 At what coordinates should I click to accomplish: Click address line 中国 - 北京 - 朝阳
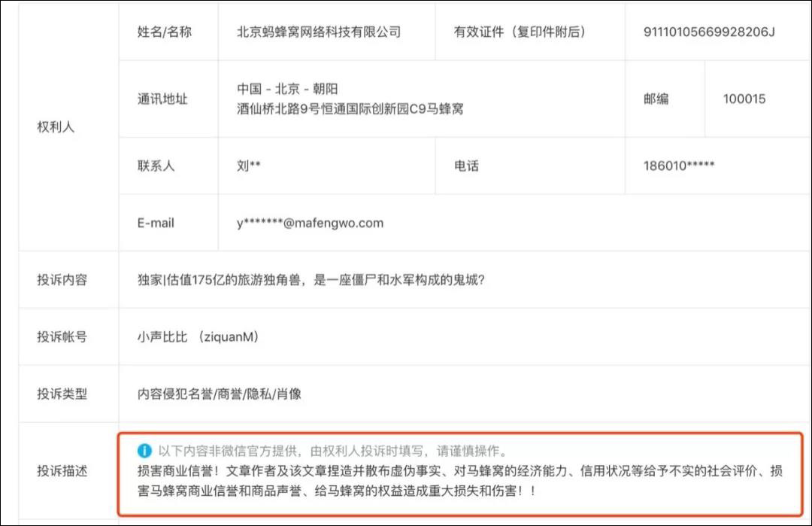pos(287,89)
